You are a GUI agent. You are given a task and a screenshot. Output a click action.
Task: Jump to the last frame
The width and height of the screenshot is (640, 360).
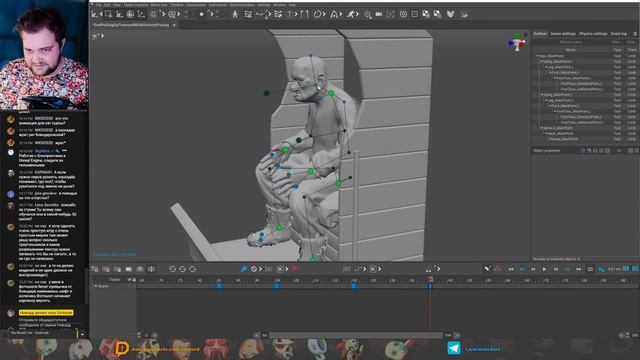[x=578, y=269]
